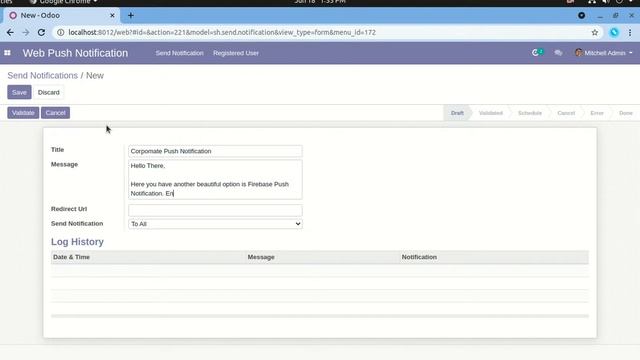Viewport: 640px width, 360px height.
Task: Close the New - Odoo tab
Action: (x=112, y=16)
